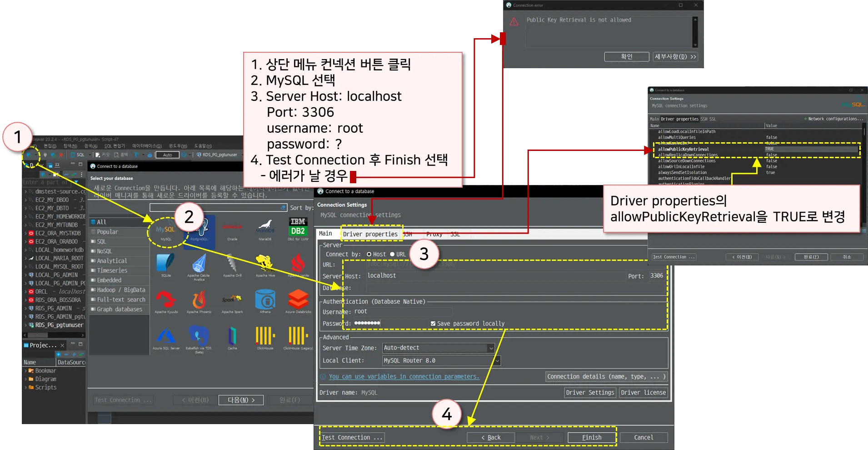Filter drivers by the Popular category
Image resolution: width=868 pixels, height=450 pixels.
(x=120, y=232)
